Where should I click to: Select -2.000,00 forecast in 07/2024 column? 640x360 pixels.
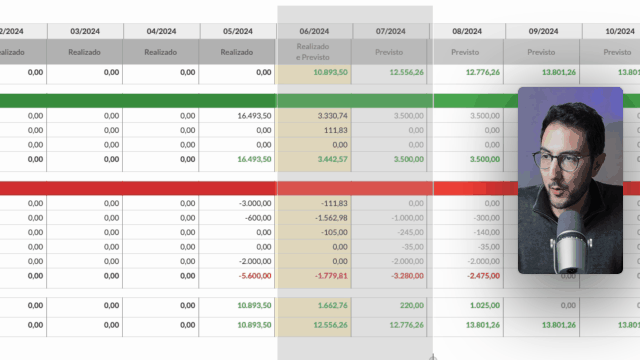pos(407,261)
